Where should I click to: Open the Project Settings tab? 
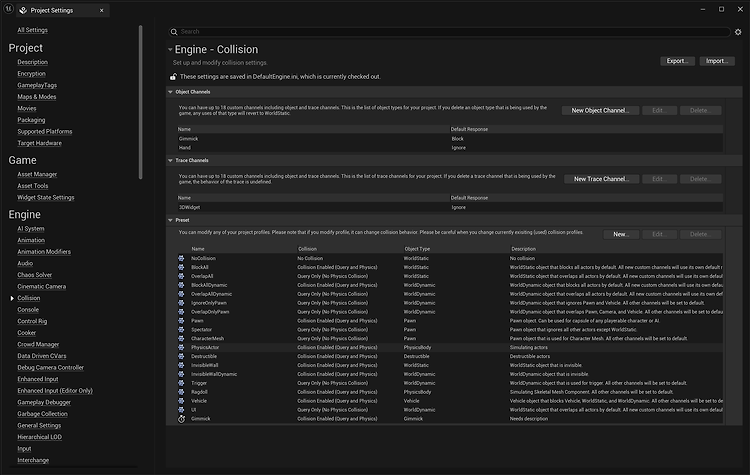click(52, 10)
